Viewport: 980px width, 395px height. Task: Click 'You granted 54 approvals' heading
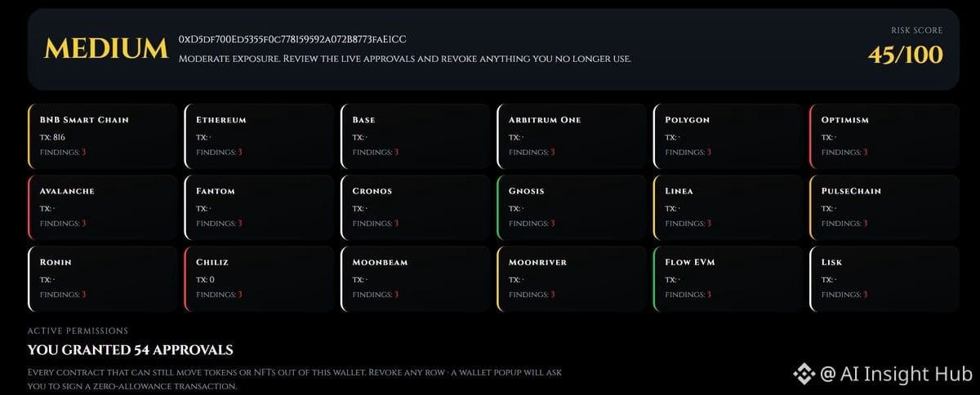pos(131,350)
